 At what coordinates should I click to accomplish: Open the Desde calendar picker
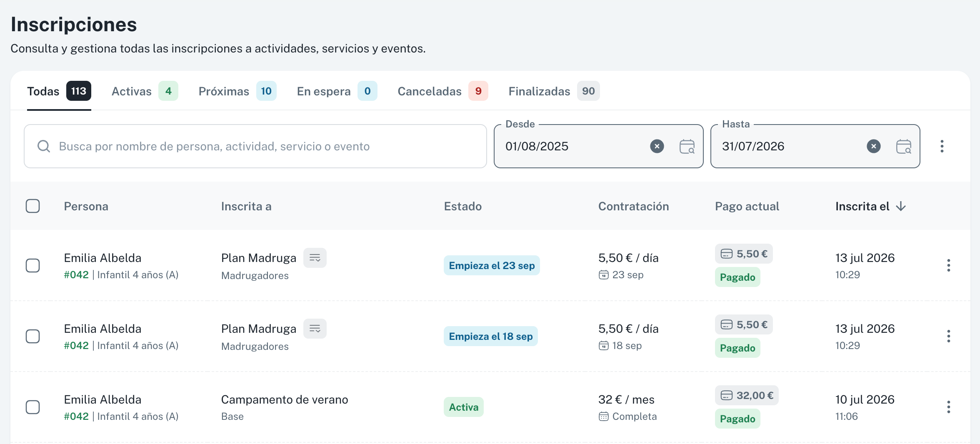click(687, 146)
